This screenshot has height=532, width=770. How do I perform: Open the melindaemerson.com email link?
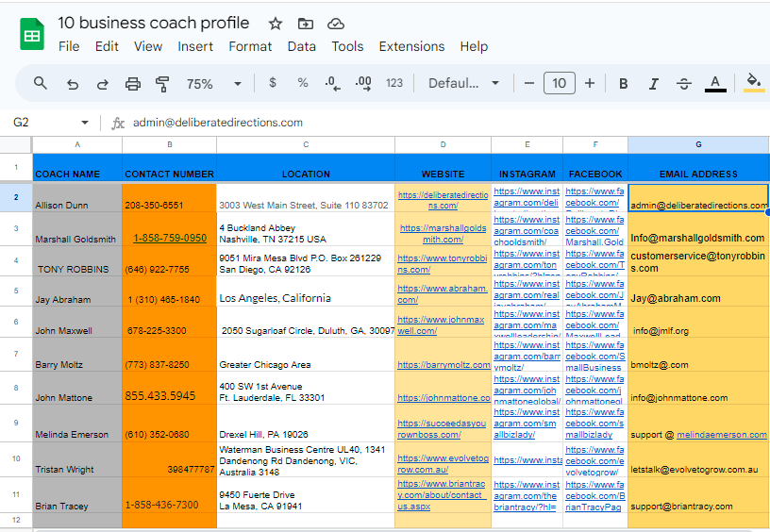click(721, 434)
